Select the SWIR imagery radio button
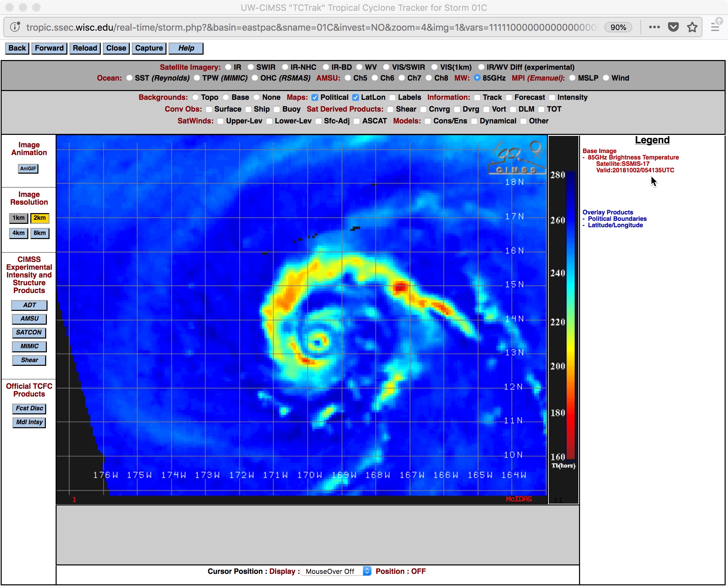This screenshot has height=586, width=728. (x=251, y=67)
